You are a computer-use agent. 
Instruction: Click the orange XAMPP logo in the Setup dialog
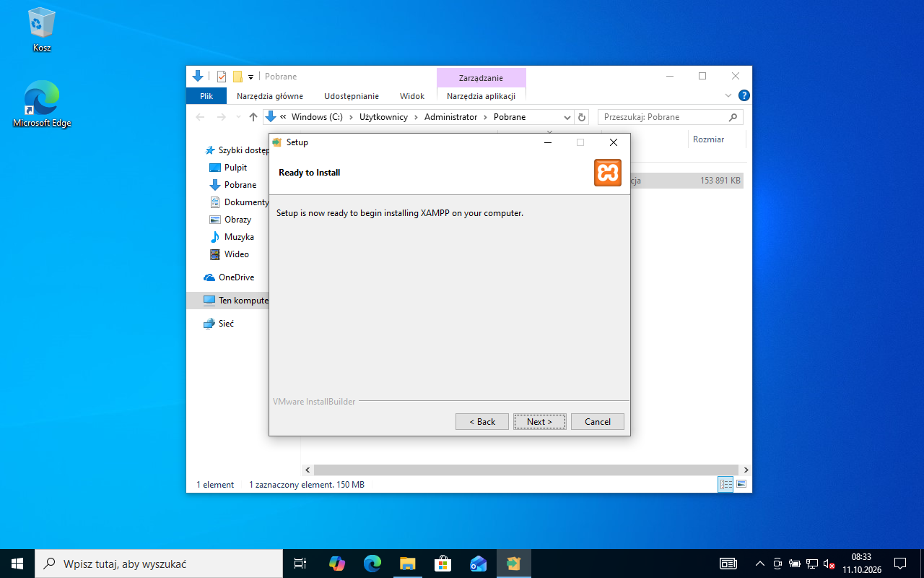[608, 173]
